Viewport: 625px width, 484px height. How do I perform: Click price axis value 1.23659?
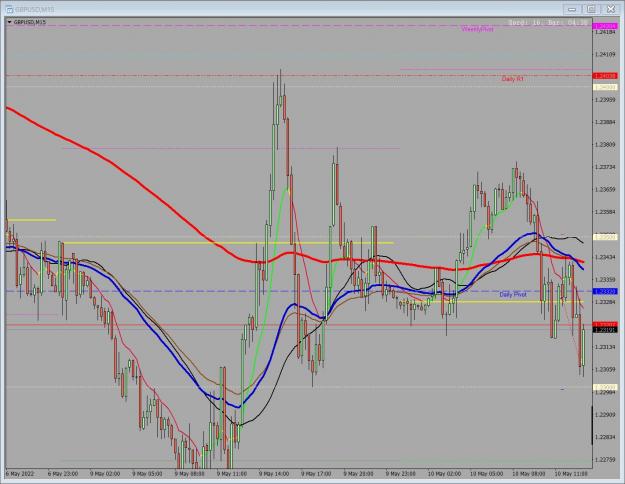point(605,189)
